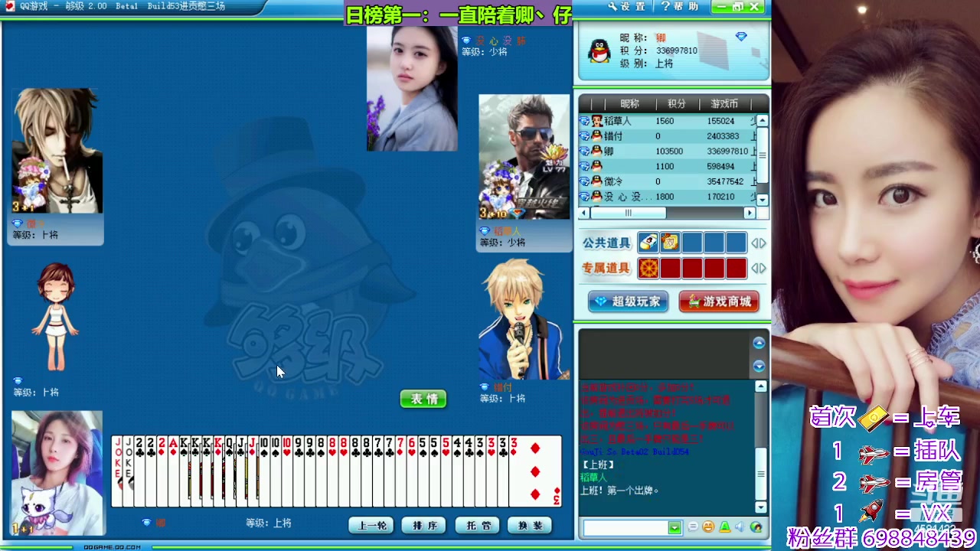Click the top player's woman portrait avatar
The width and height of the screenshot is (980, 551).
pos(412,88)
